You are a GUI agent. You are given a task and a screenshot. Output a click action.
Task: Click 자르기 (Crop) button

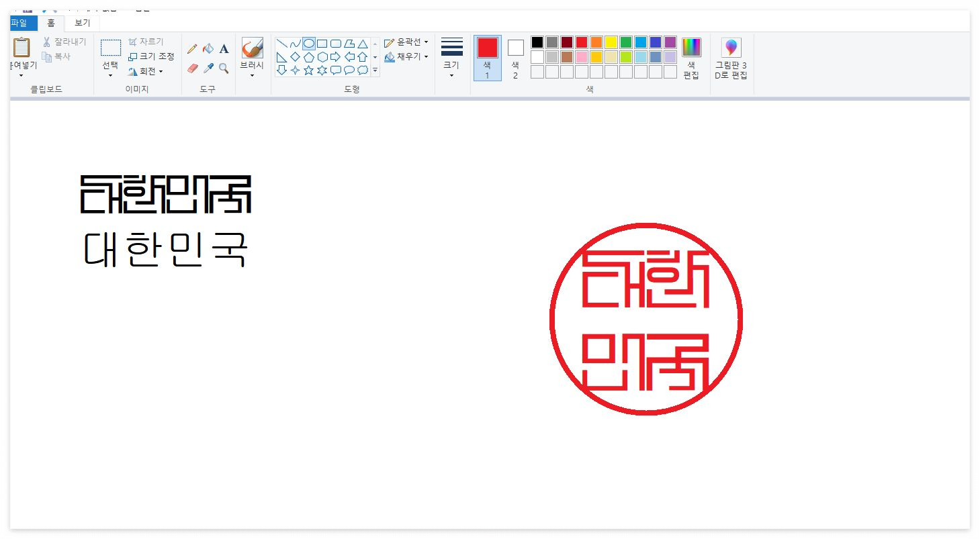146,42
